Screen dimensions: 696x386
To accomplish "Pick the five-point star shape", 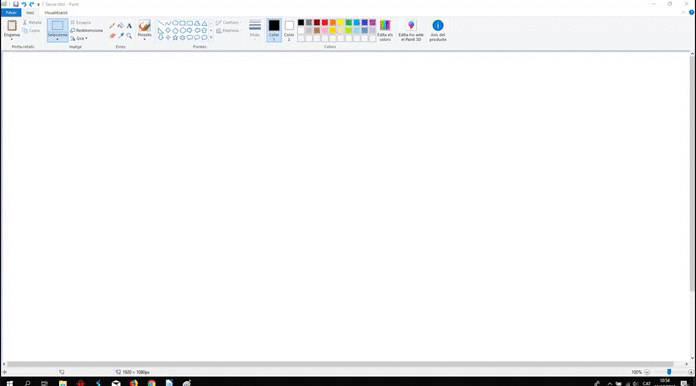I will [175, 38].
